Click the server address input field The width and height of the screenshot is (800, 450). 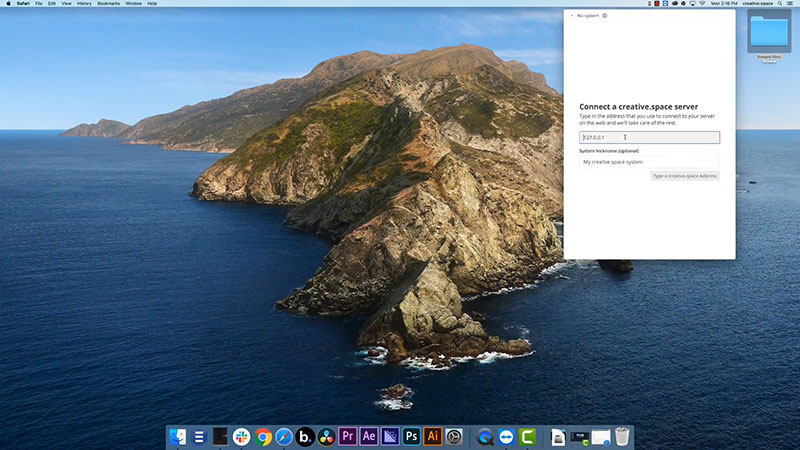[650, 137]
